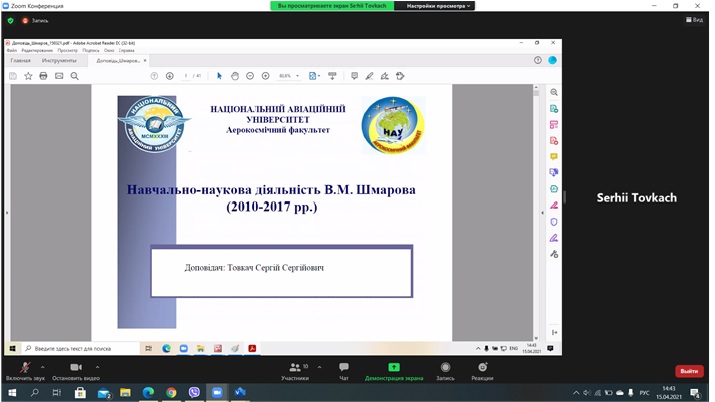The height and width of the screenshot is (402, 715).
Task: Click the print icon in Acrobat toolbar
Action: click(x=43, y=76)
